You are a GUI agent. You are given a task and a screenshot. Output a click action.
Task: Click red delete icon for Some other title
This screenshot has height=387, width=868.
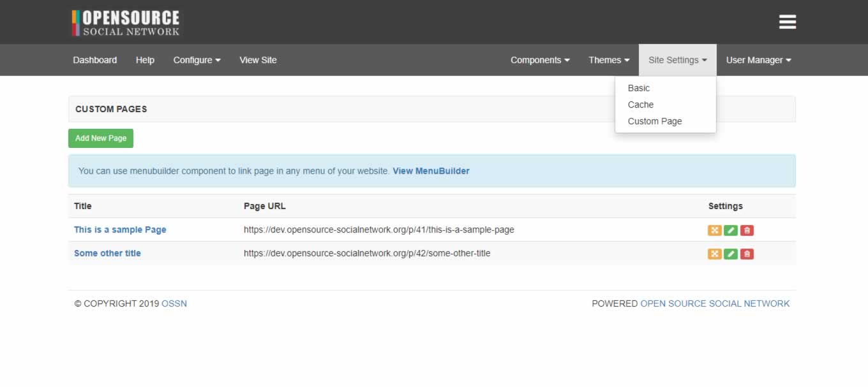(x=747, y=254)
